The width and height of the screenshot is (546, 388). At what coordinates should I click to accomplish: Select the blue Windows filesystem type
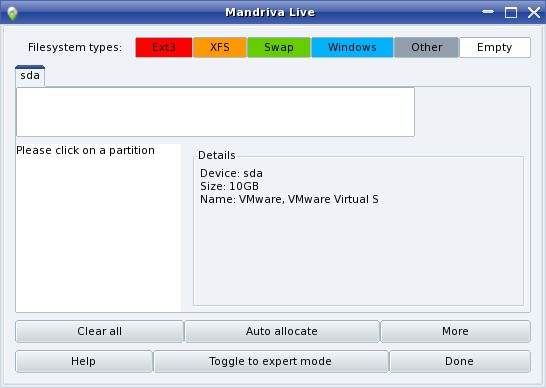pos(352,47)
